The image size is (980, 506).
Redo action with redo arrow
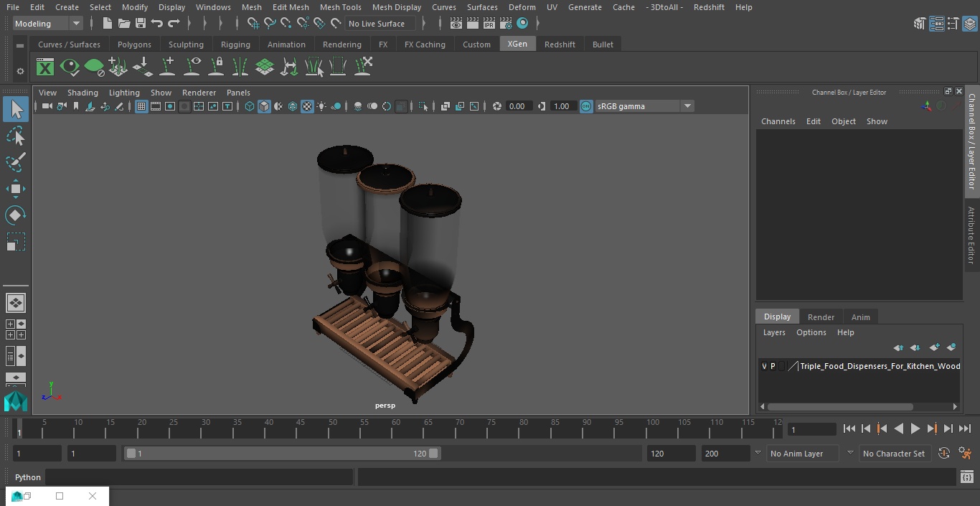[174, 24]
